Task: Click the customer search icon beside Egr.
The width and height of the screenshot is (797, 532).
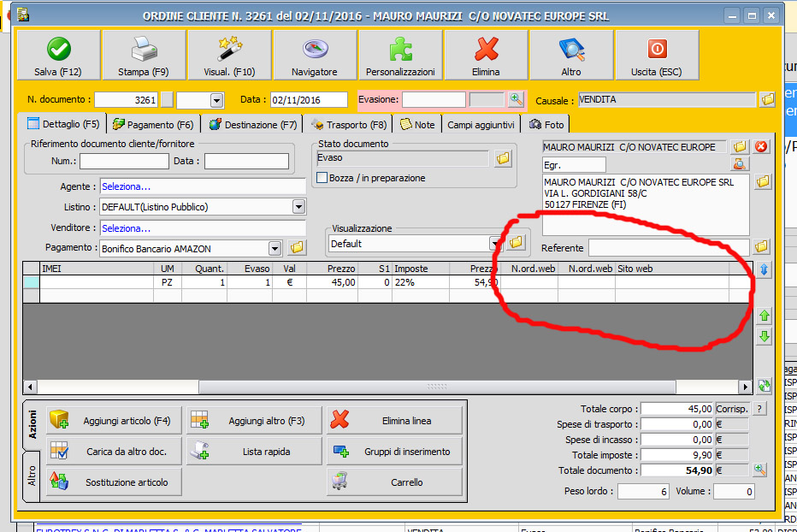Action: click(x=740, y=164)
